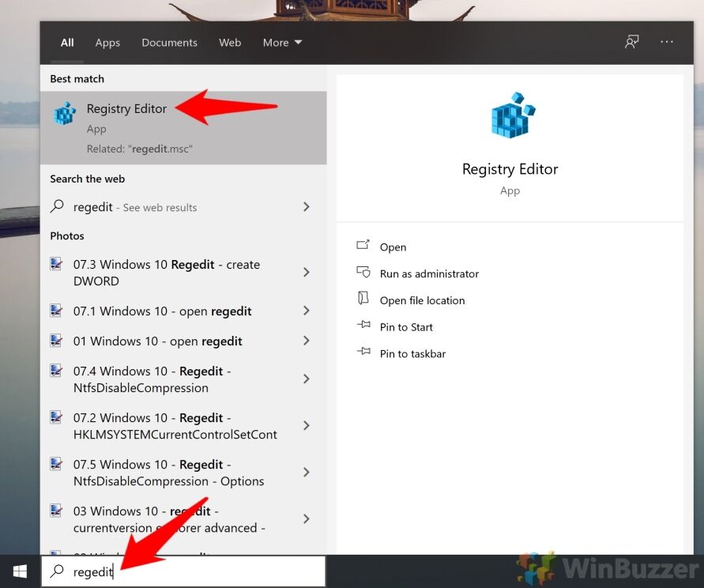Click the Registry Editor icon in best match
The image size is (704, 588).
click(65, 113)
